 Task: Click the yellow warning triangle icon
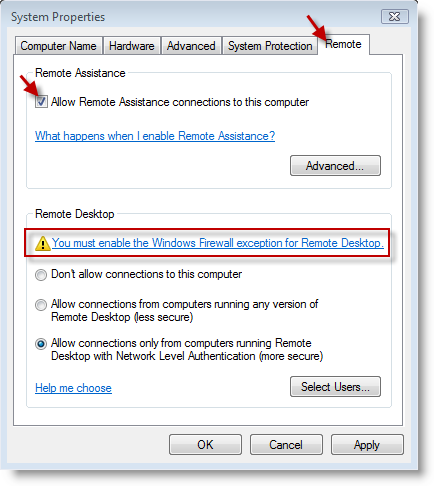coord(43,243)
